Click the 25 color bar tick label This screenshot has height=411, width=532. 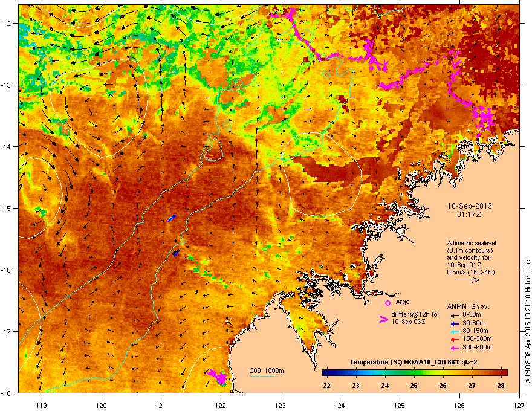414,386
